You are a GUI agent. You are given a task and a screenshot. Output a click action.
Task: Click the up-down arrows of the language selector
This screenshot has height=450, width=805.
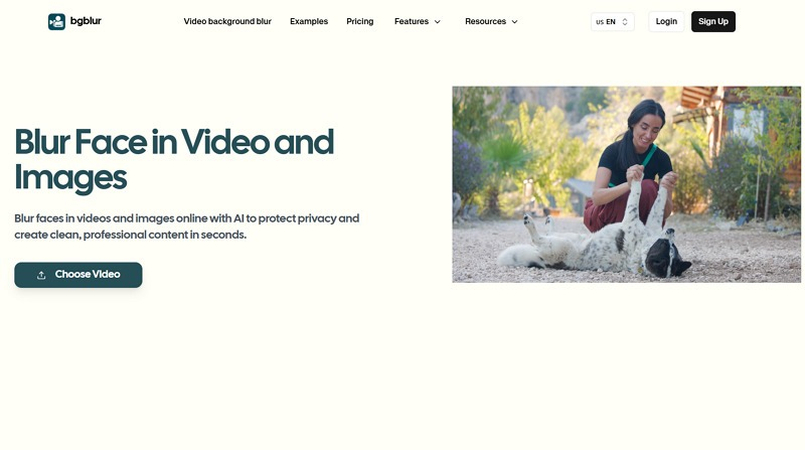(625, 22)
